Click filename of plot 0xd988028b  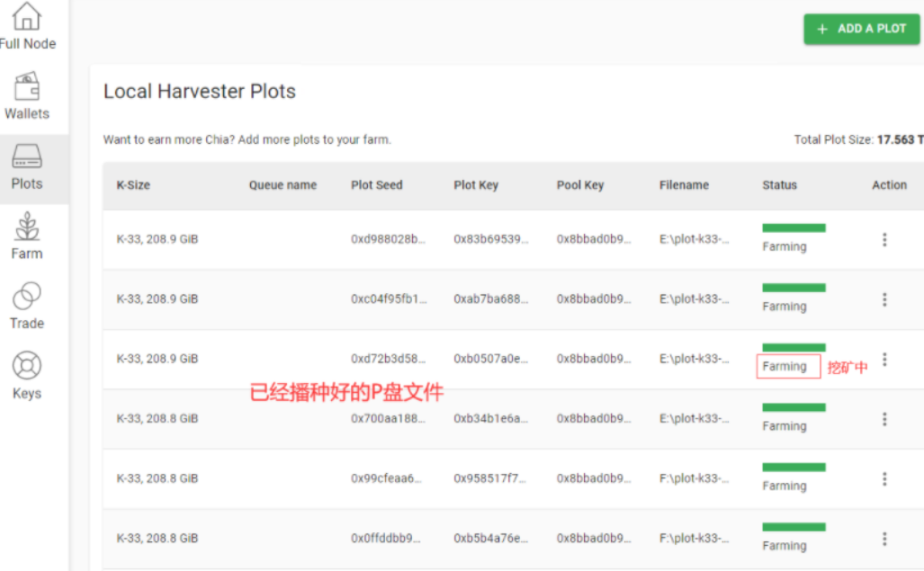pyautogui.click(x=695, y=239)
